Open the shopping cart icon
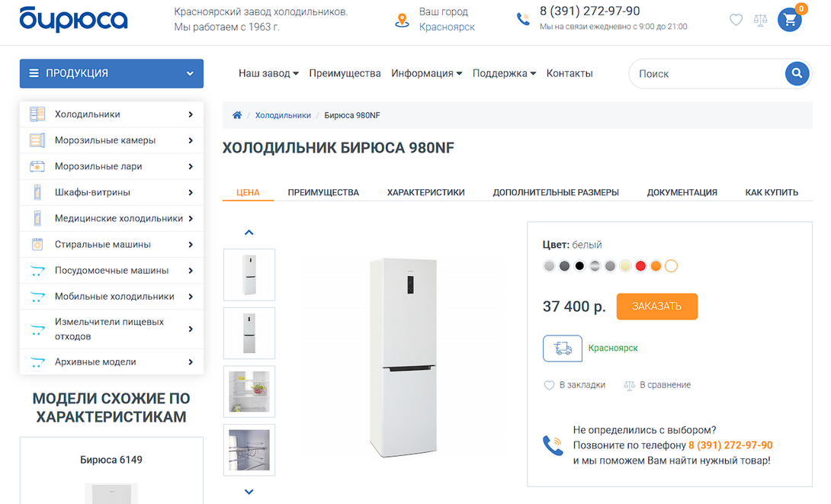Screen dimensions: 831x504 [x=789, y=20]
